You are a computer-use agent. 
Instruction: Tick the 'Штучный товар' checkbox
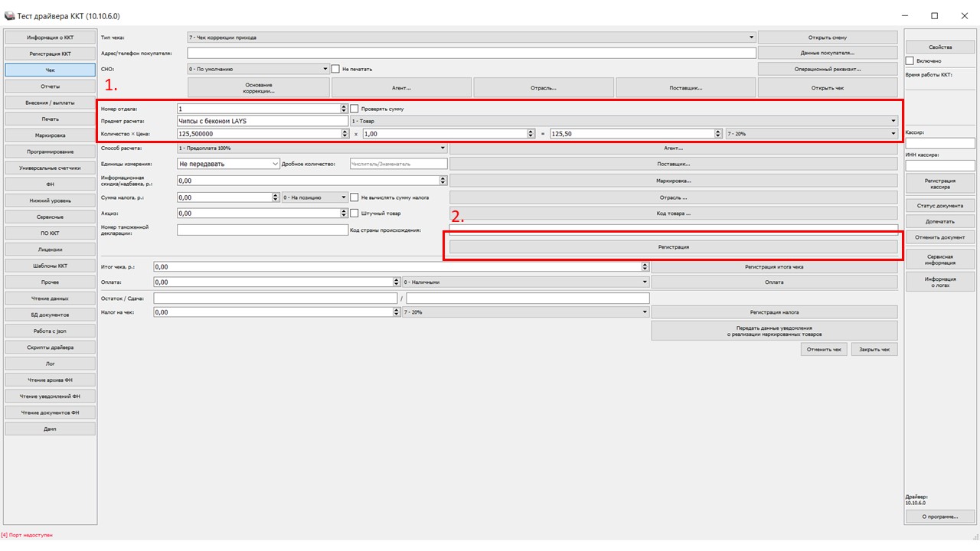(x=354, y=214)
